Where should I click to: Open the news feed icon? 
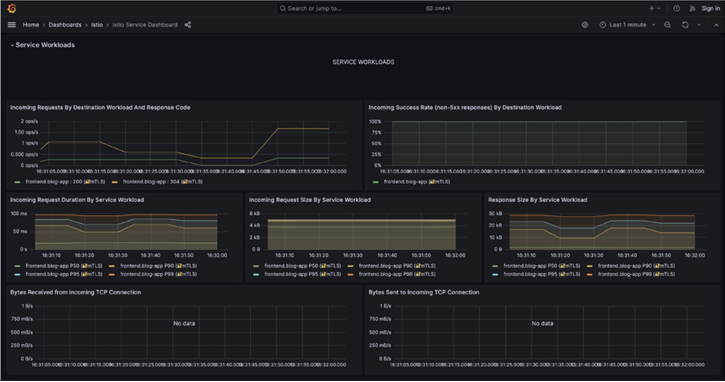[x=692, y=8]
